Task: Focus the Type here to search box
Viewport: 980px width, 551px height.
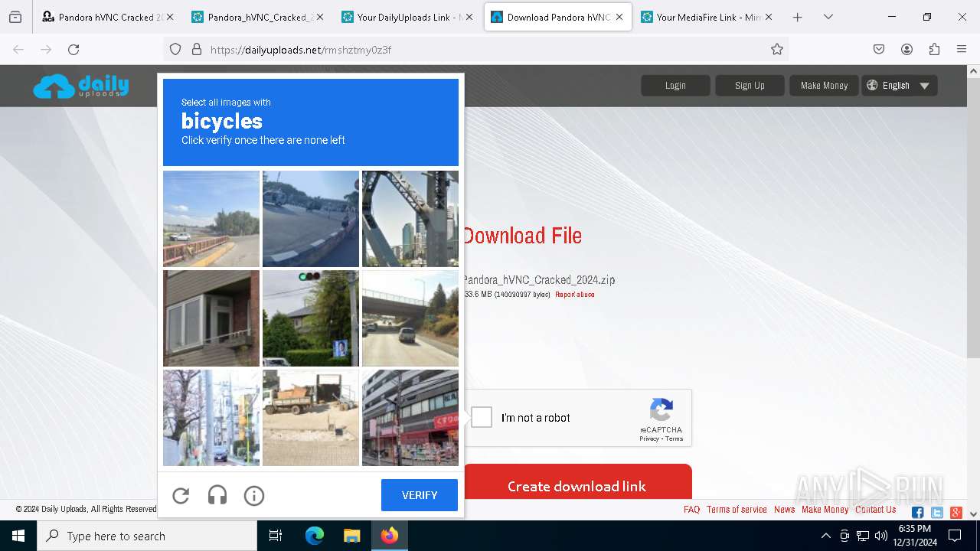Action: (147, 536)
